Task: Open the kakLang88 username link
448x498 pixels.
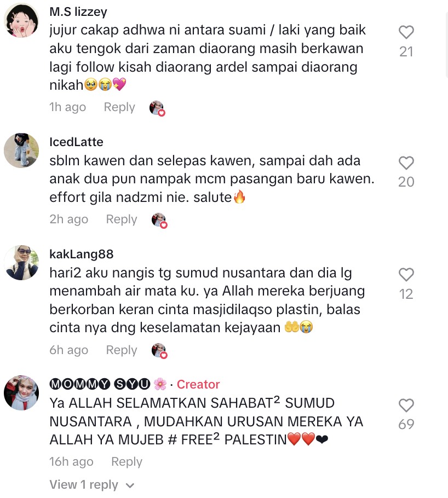Action: click(82, 254)
